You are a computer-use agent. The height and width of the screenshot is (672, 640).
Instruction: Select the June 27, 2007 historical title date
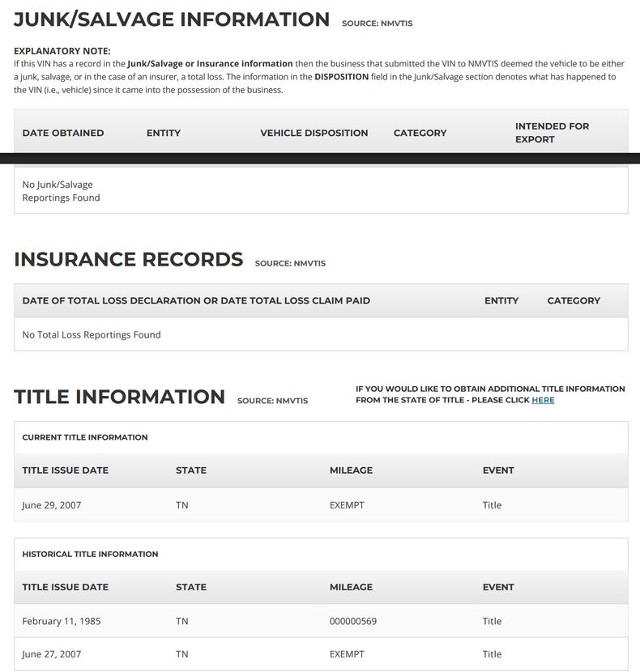click(52, 654)
